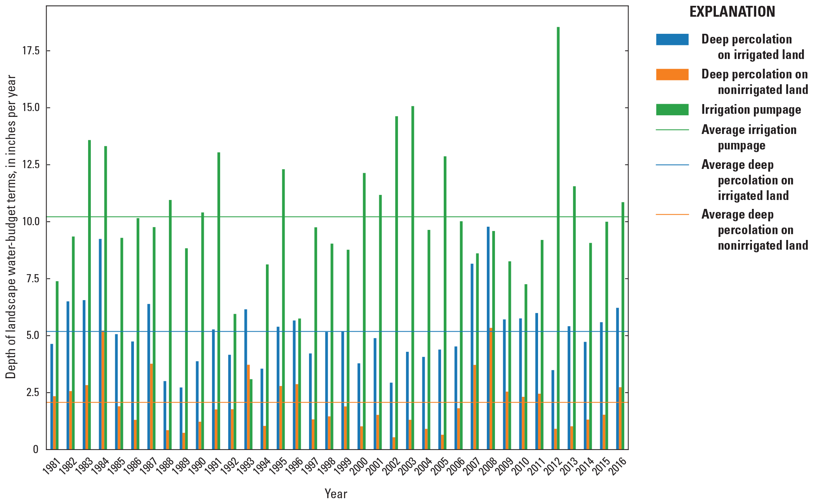Image resolution: width=823 pixels, height=504 pixels.
Task: Click the blue average deep percolation legend line
Action: 672,165
